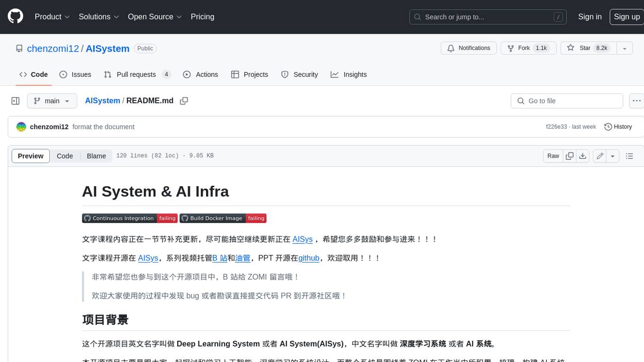Click pull requests count badge 4

(x=166, y=74)
